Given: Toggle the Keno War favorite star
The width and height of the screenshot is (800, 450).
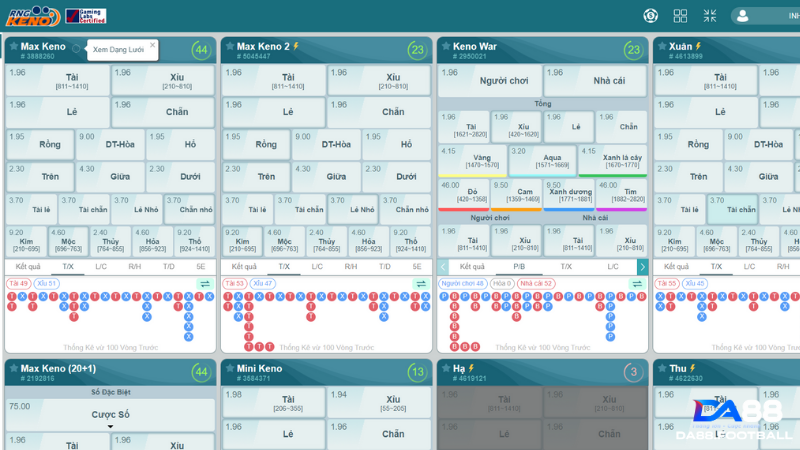Looking at the screenshot, I should pos(445,46).
